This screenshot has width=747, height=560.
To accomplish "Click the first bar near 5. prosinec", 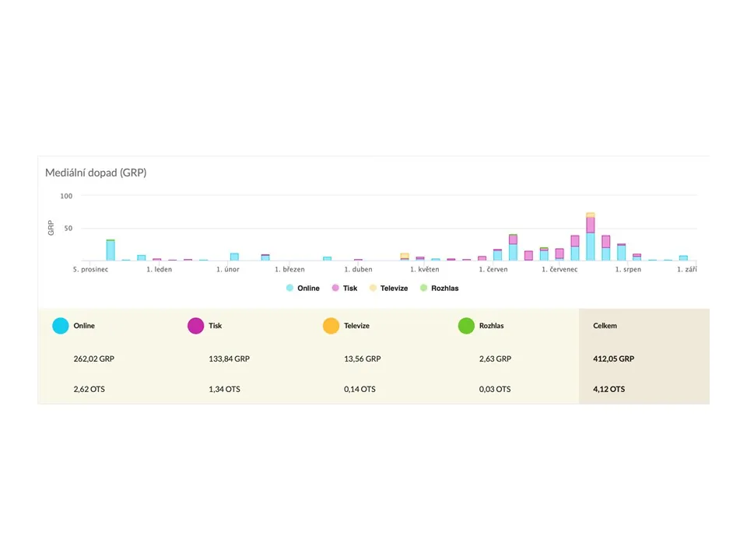I will (110, 250).
